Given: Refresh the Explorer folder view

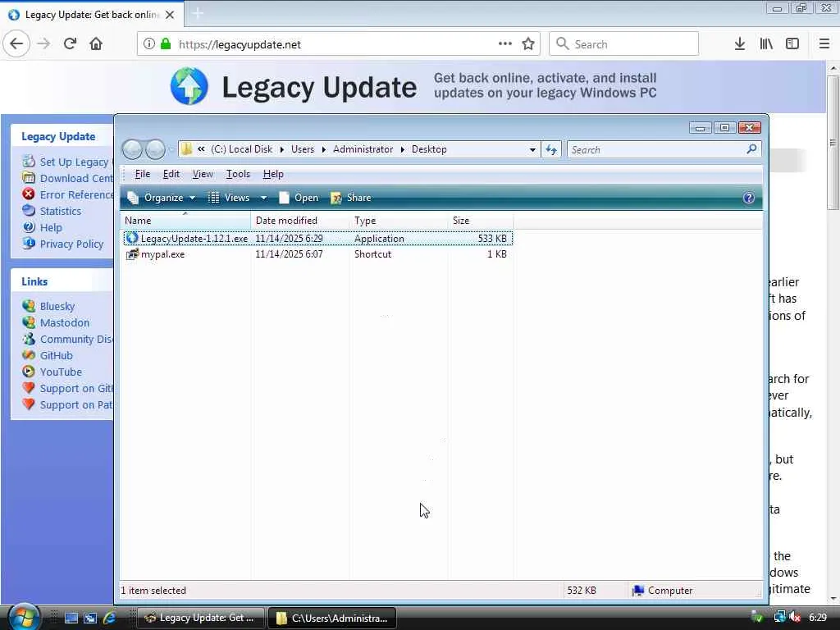Looking at the screenshot, I should coord(551,149).
